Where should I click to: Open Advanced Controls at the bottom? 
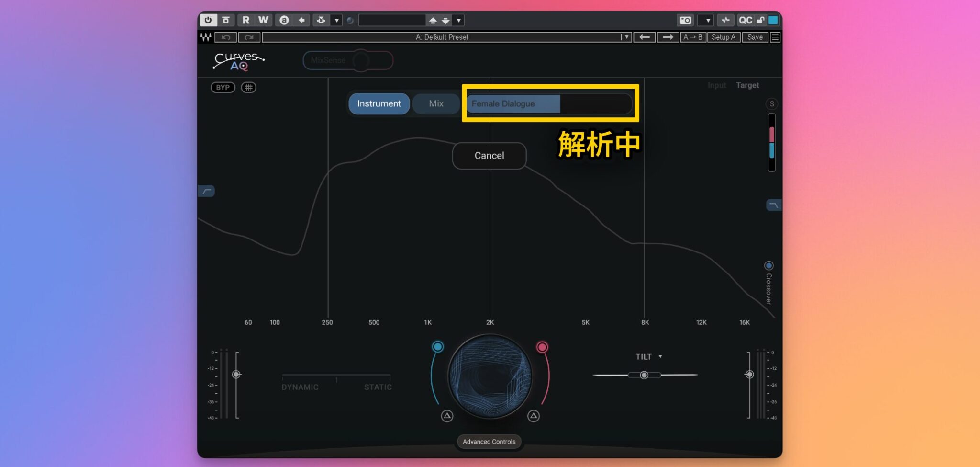tap(489, 442)
